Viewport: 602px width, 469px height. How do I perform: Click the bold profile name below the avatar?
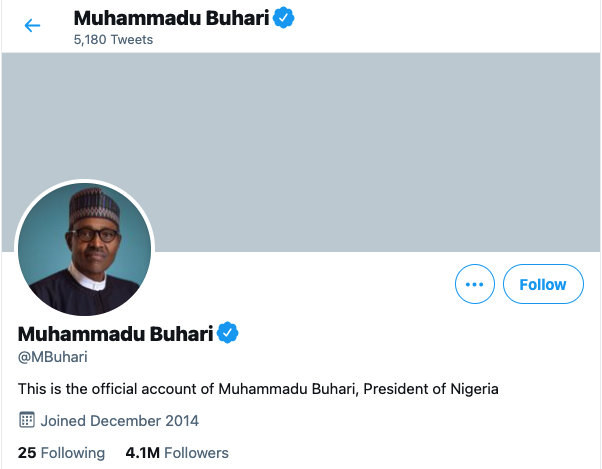tap(115, 333)
